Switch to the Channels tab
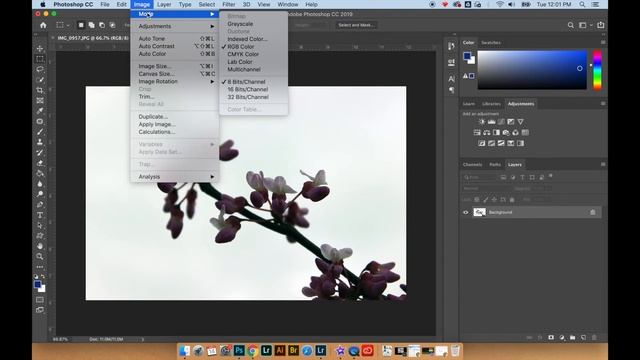Viewport: 640px width, 360px height. pos(472,164)
